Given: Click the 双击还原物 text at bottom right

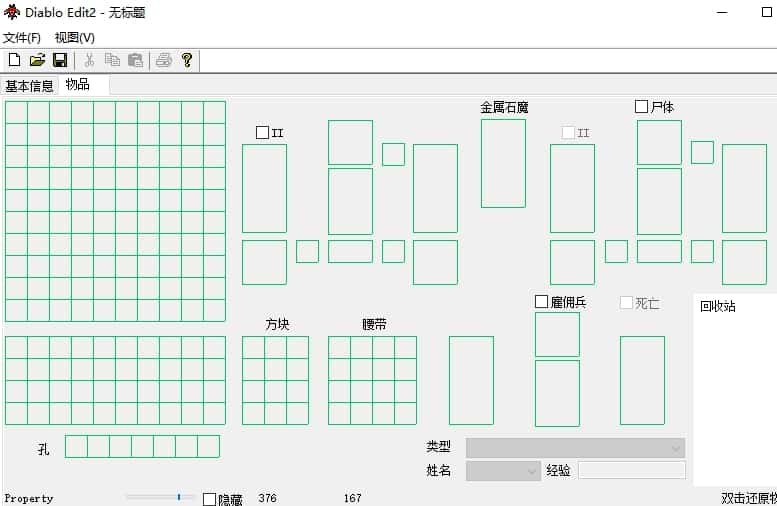Looking at the screenshot, I should pos(749,498).
